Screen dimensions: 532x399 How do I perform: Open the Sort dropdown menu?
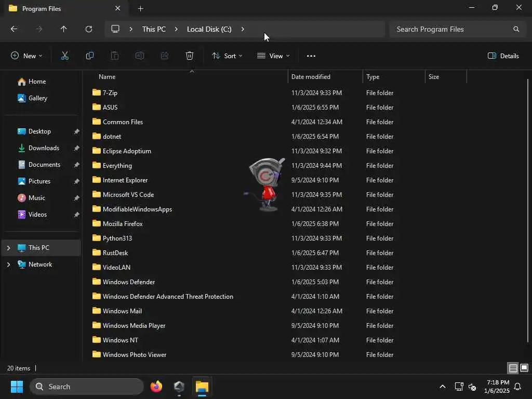tap(227, 56)
